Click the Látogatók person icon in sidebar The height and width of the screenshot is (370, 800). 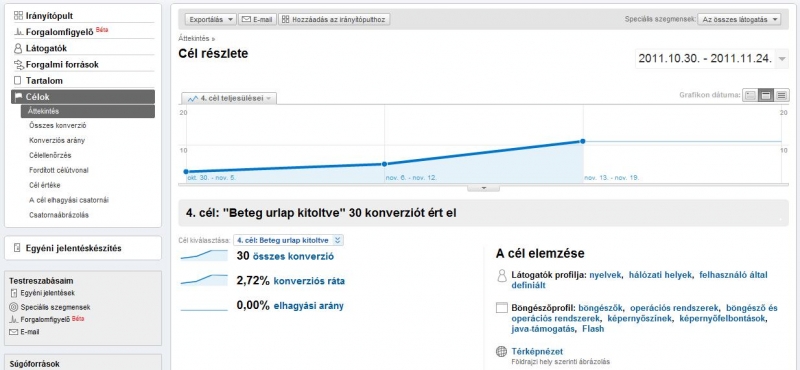[18, 48]
